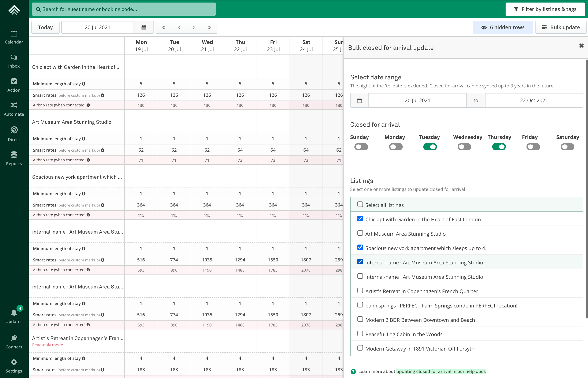Click the guest name search field

(124, 9)
